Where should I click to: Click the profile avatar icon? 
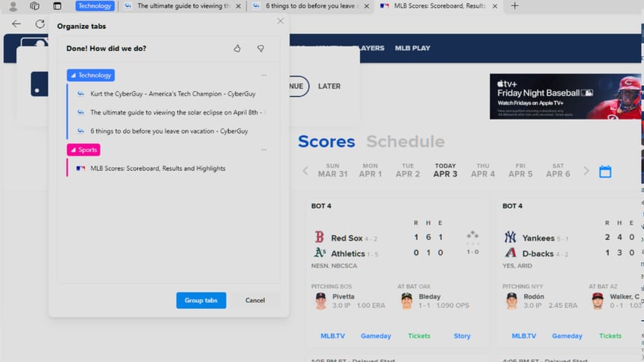click(x=13, y=6)
